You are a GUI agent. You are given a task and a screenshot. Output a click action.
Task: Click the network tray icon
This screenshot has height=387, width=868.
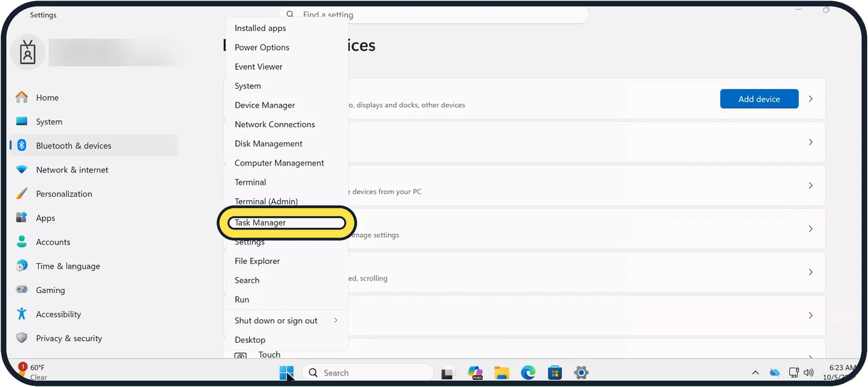point(794,373)
